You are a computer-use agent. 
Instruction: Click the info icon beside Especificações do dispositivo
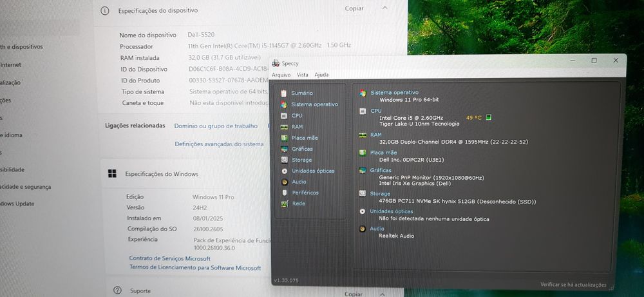pyautogui.click(x=105, y=11)
